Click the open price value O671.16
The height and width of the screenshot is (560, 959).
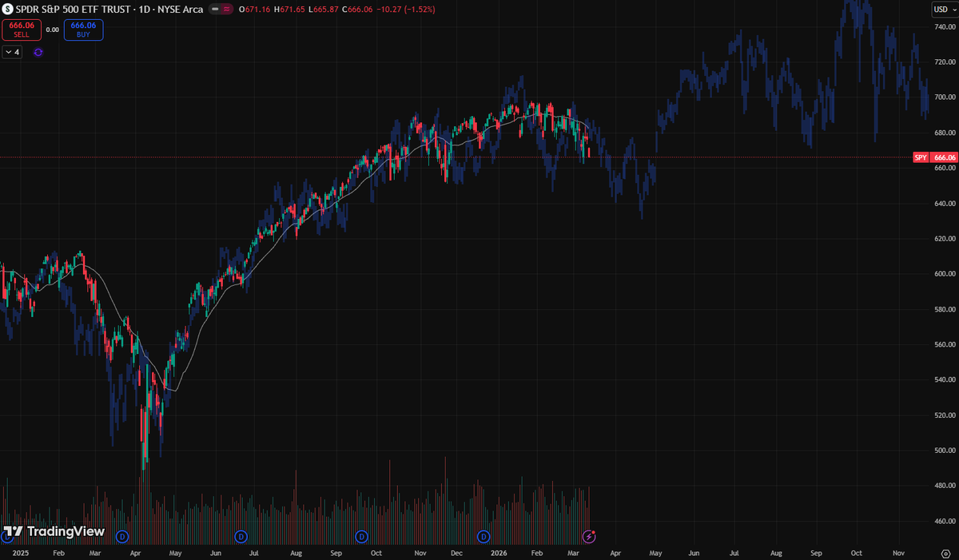pyautogui.click(x=255, y=9)
